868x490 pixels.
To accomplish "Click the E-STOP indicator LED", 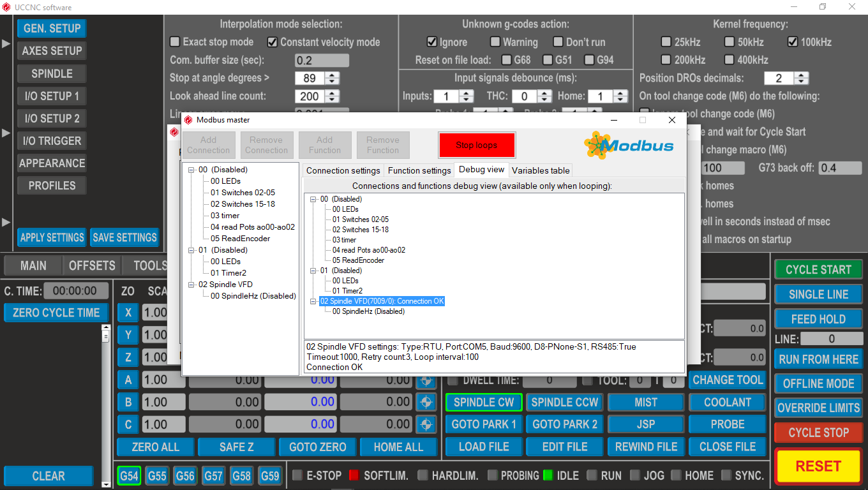I will click(297, 475).
